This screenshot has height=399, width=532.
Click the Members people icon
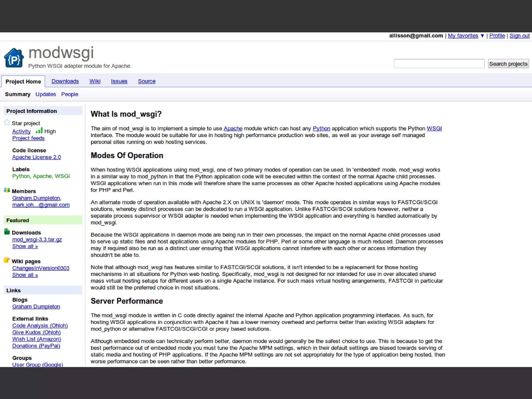click(7, 190)
